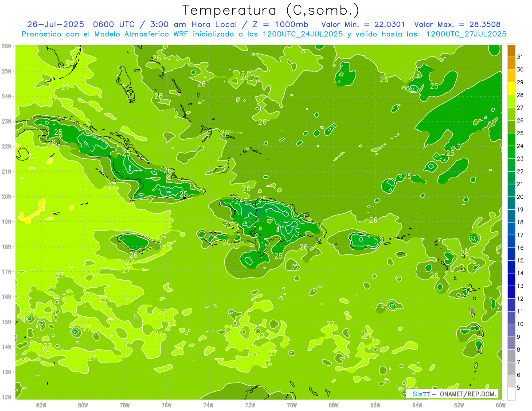Click latitude label '12N'

pyautogui.click(x=6, y=397)
